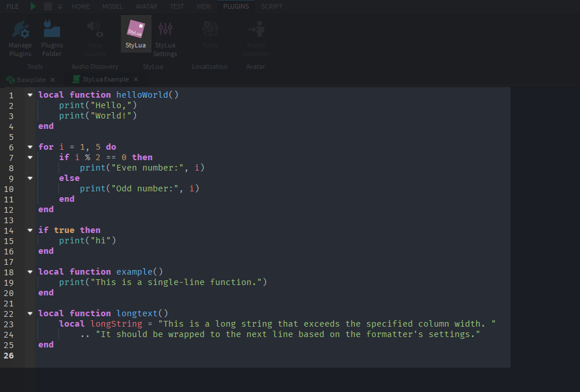Collapse the if true block on line 14

point(29,230)
